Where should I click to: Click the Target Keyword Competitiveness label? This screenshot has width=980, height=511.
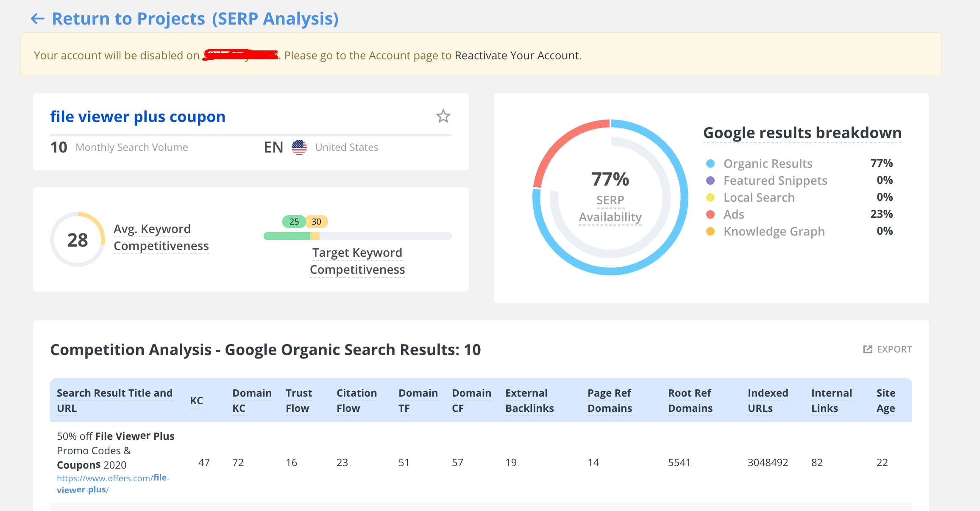(357, 261)
